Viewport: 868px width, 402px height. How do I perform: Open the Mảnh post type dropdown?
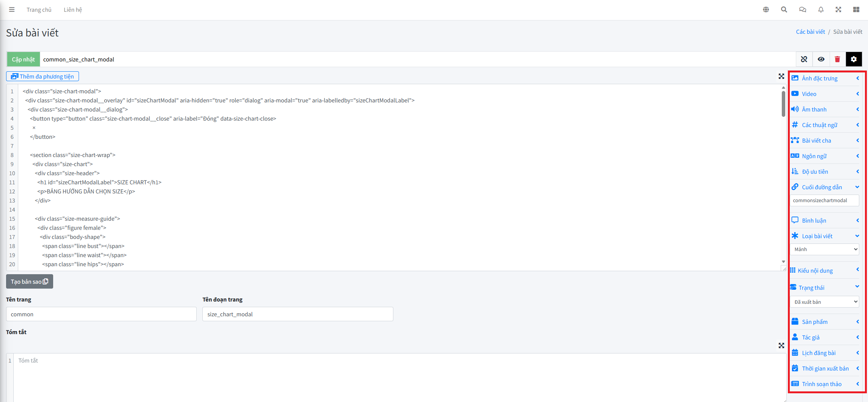pos(824,249)
